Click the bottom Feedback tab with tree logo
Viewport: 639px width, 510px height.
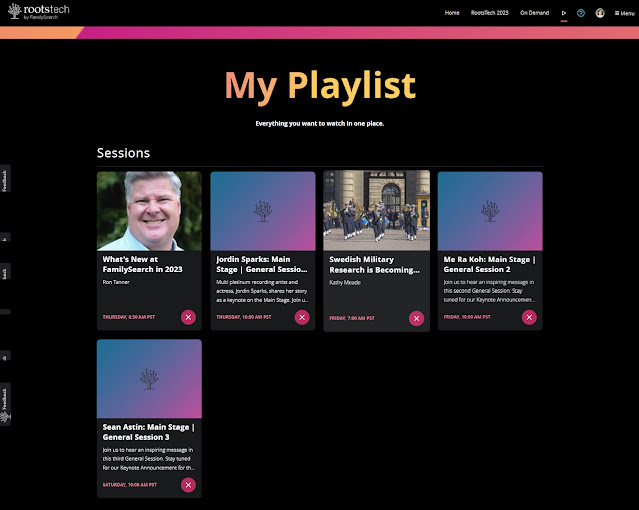[x=5, y=404]
